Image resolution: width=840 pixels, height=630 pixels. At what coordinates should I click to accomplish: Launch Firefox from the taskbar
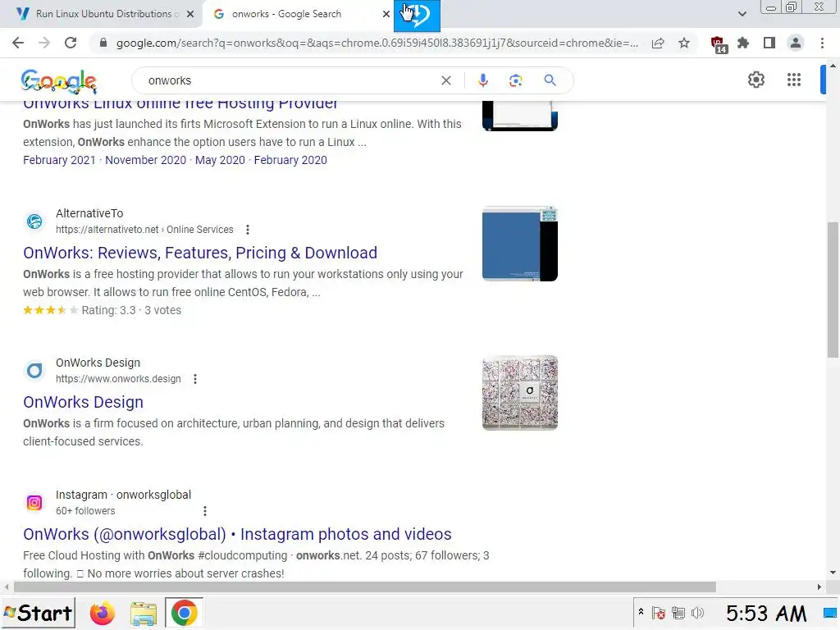[103, 613]
